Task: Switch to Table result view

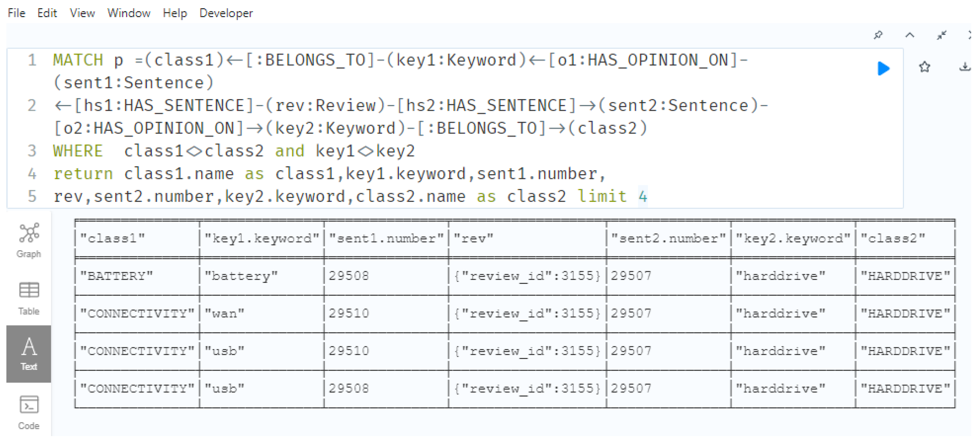Action: coord(29,298)
